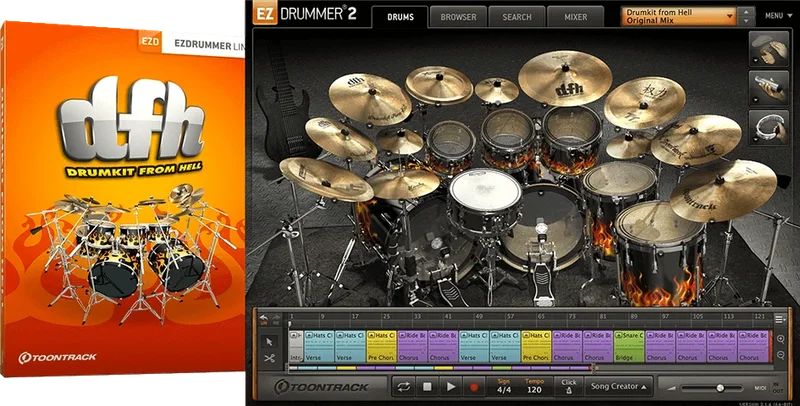Select the arrow pointer tool

coord(269,341)
